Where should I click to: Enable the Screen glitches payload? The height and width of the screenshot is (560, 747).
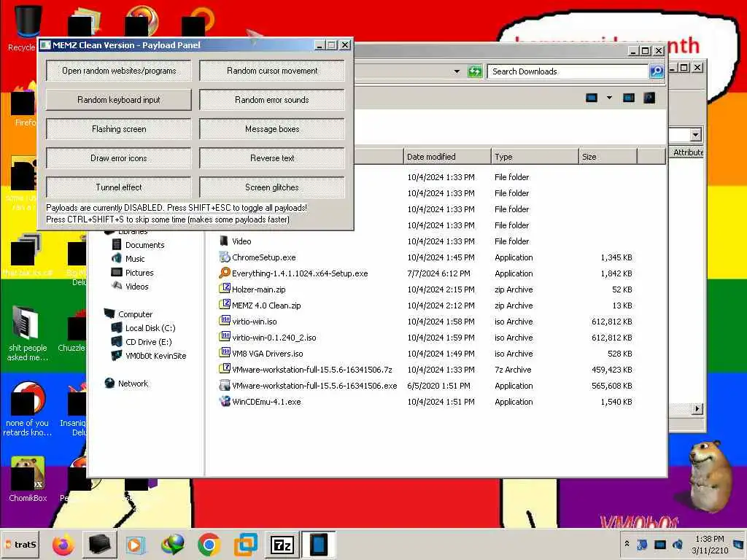[x=272, y=187]
